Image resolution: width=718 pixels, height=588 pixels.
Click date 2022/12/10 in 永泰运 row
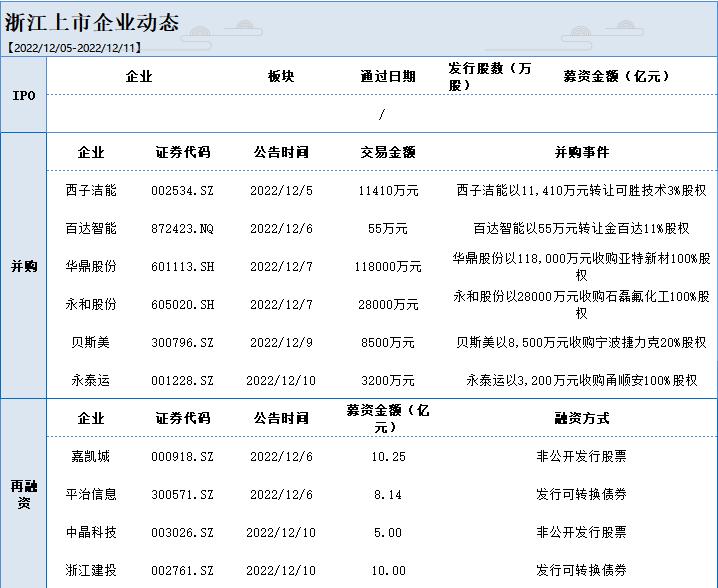[x=281, y=381]
